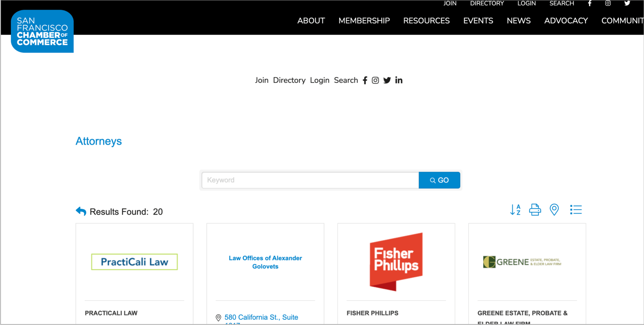The height and width of the screenshot is (325, 644).
Task: Open the Resources menu
Action: [426, 21]
